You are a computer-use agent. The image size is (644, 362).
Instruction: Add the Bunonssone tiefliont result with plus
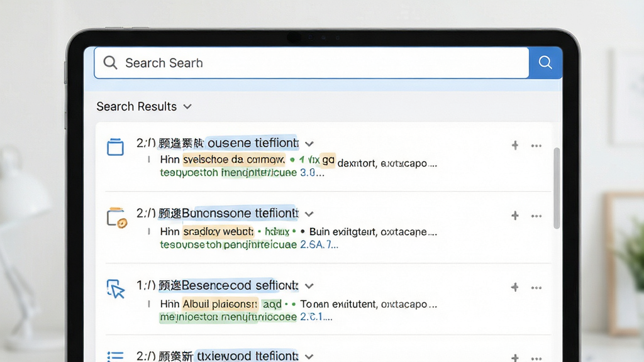click(514, 216)
